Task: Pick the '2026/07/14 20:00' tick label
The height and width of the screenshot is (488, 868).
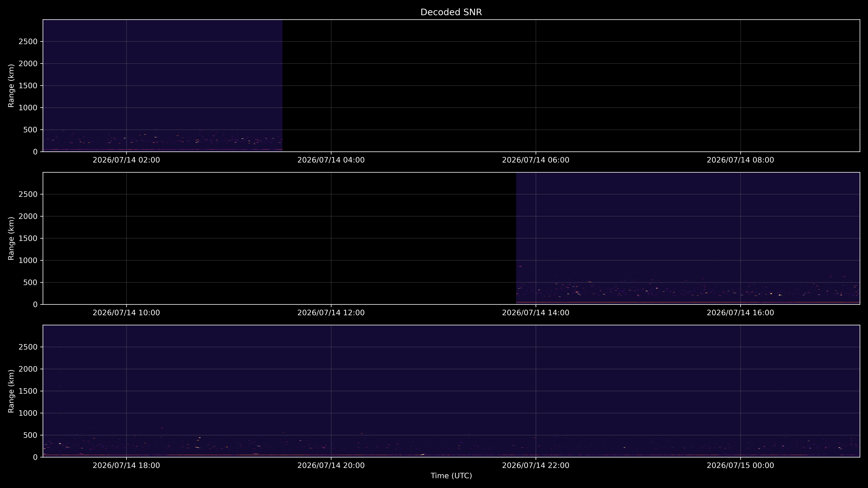Action: click(331, 465)
